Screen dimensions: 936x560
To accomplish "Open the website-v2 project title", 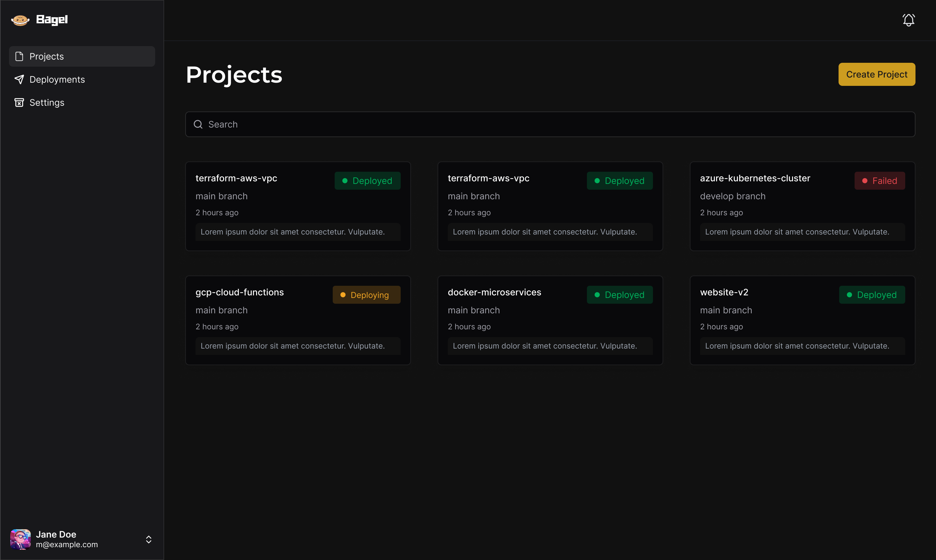I will pyautogui.click(x=724, y=292).
